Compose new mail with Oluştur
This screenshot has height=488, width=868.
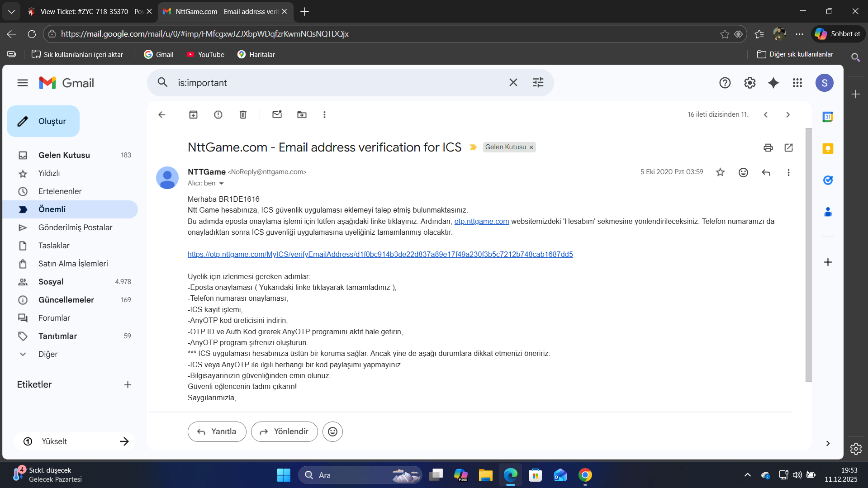pos(43,121)
